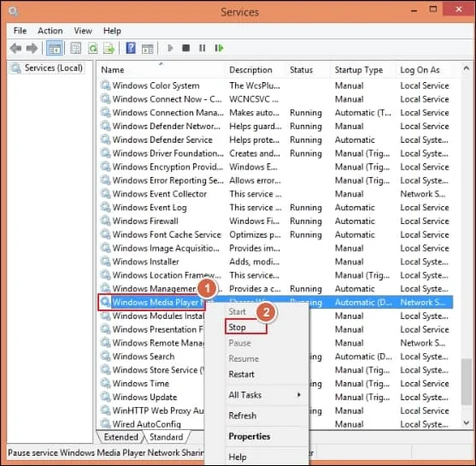
Task: Select Windows Presentation Foundation service row
Action: coord(152,329)
